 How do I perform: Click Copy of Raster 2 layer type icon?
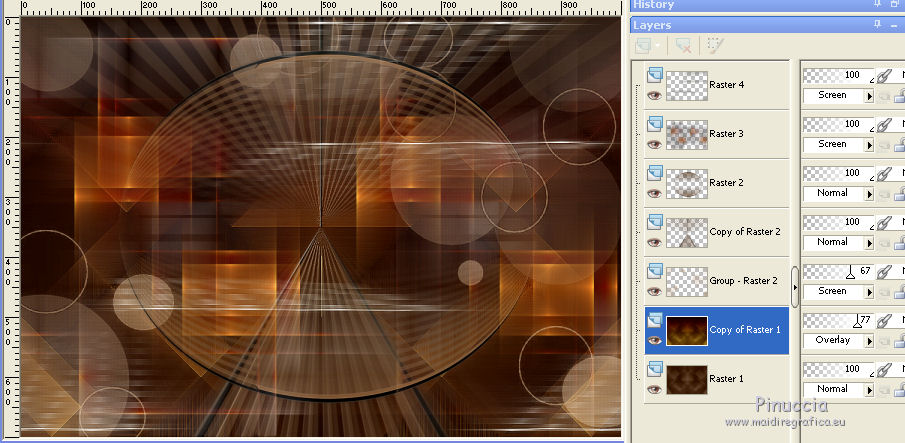tap(655, 222)
